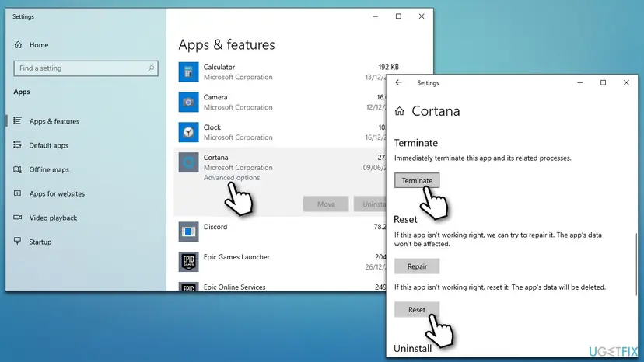
Task: Click the Repair button
Action: point(417,266)
